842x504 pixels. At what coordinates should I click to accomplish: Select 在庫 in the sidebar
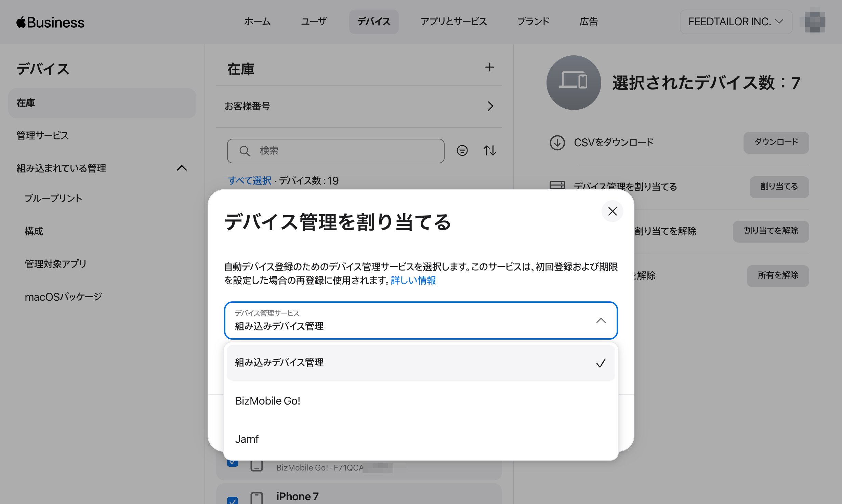[x=102, y=103]
